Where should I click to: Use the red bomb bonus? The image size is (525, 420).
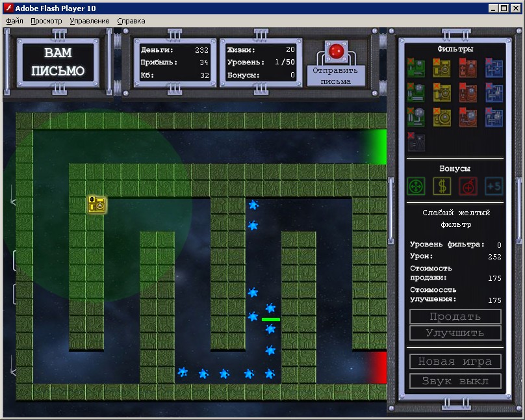point(468,186)
